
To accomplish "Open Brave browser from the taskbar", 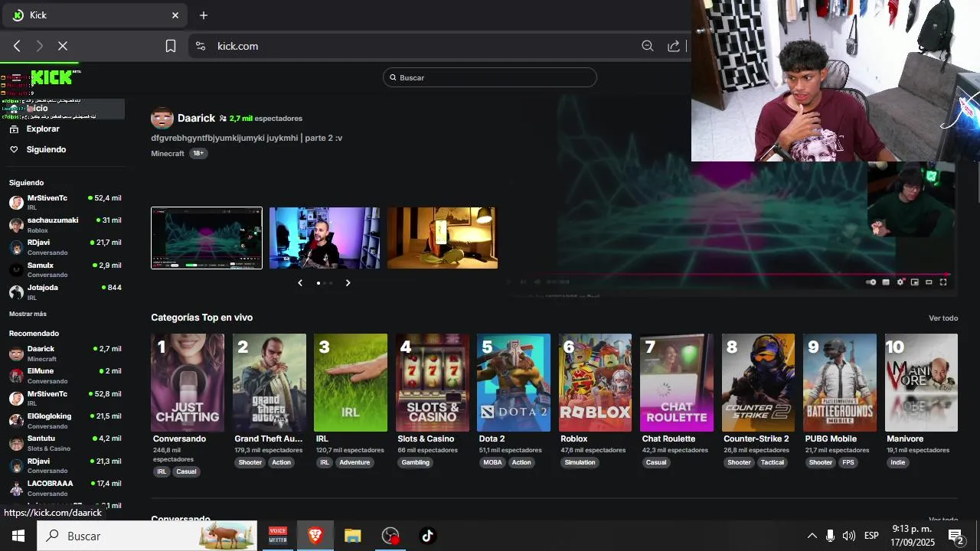I will [x=315, y=536].
